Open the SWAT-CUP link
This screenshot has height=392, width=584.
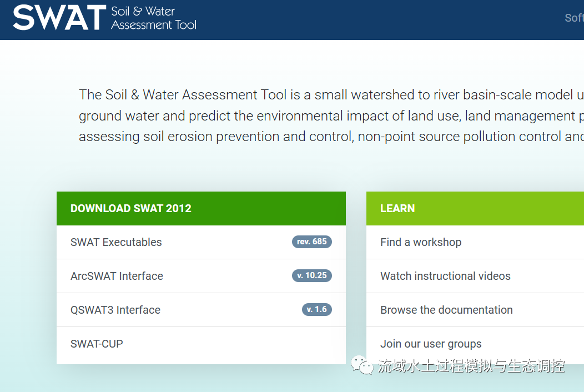[x=97, y=344]
